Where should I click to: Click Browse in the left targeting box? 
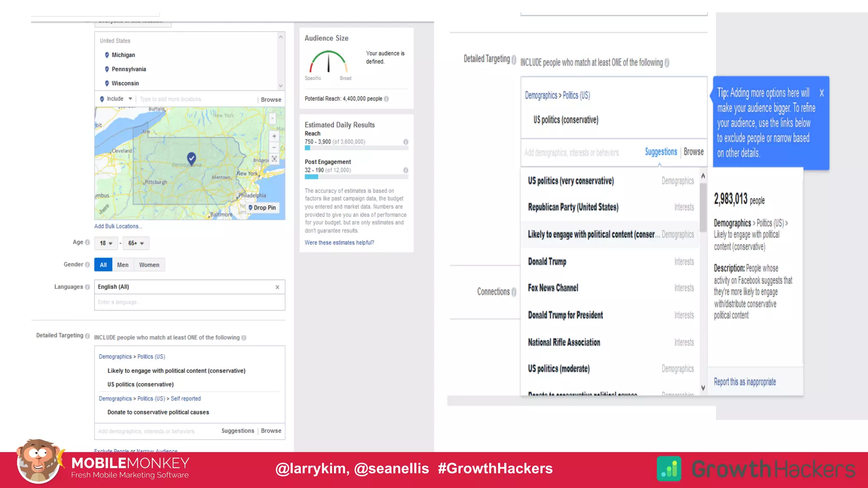coord(271,431)
